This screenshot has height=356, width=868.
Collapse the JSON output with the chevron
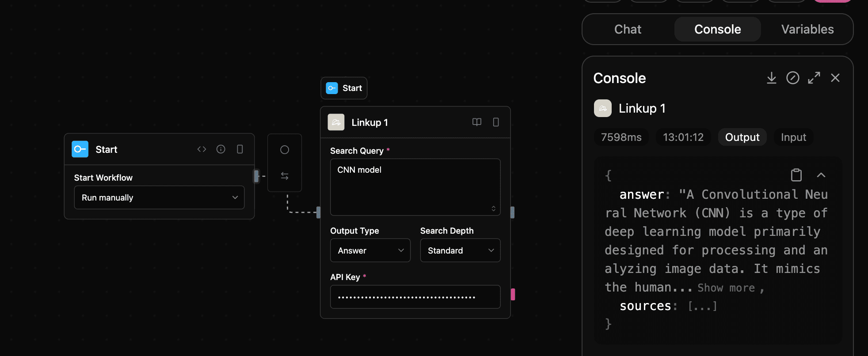coord(821,175)
